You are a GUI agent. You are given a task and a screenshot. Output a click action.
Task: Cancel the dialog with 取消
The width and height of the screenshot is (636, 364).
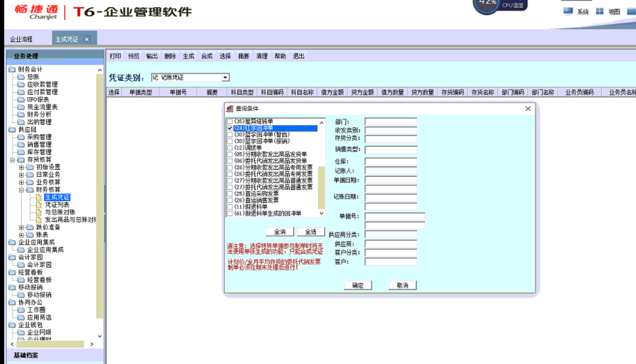[x=402, y=285]
